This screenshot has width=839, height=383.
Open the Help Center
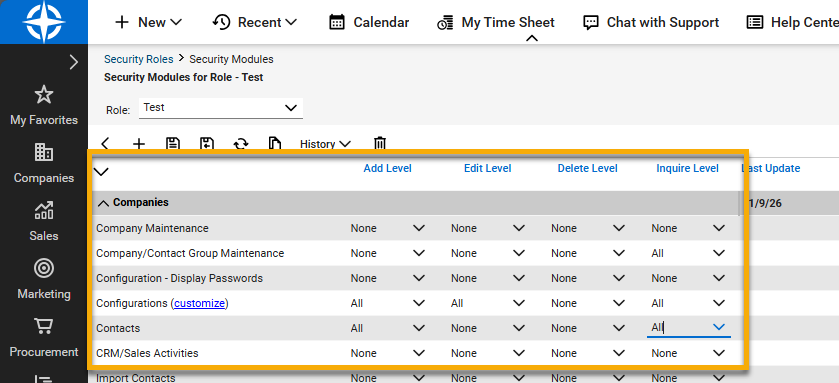(792, 22)
